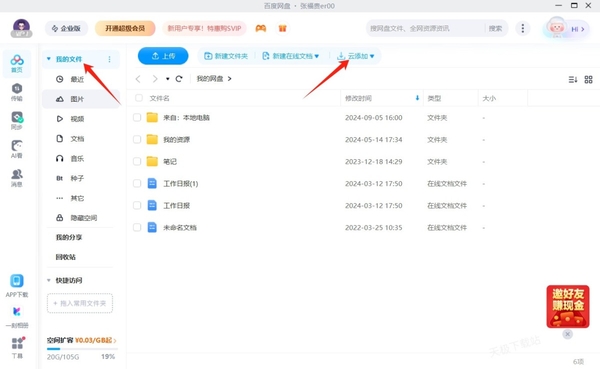Select 图片 in the sidebar
600x369 pixels.
81,99
